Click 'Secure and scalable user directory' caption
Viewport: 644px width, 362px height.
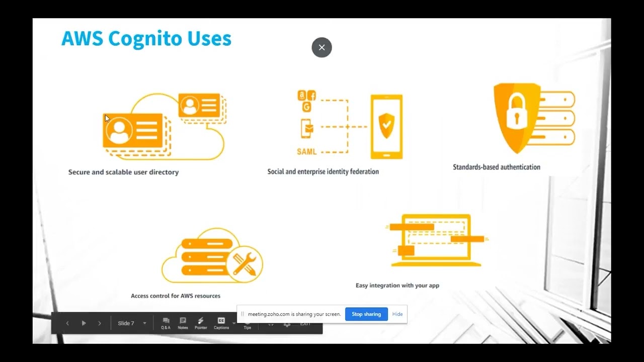coord(123,172)
